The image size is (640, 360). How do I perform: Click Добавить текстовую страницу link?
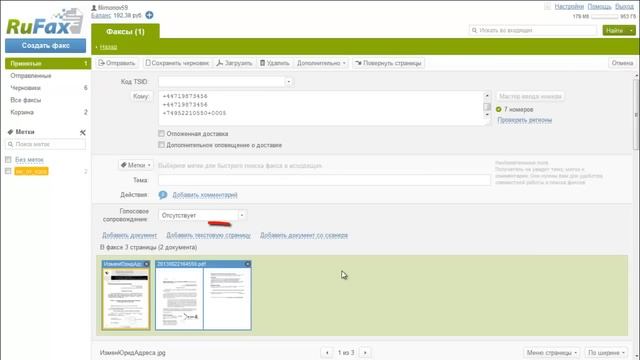point(208,236)
